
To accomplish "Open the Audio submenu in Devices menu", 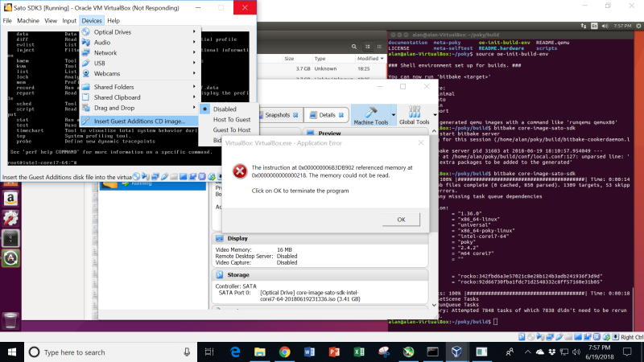I will [139, 43].
